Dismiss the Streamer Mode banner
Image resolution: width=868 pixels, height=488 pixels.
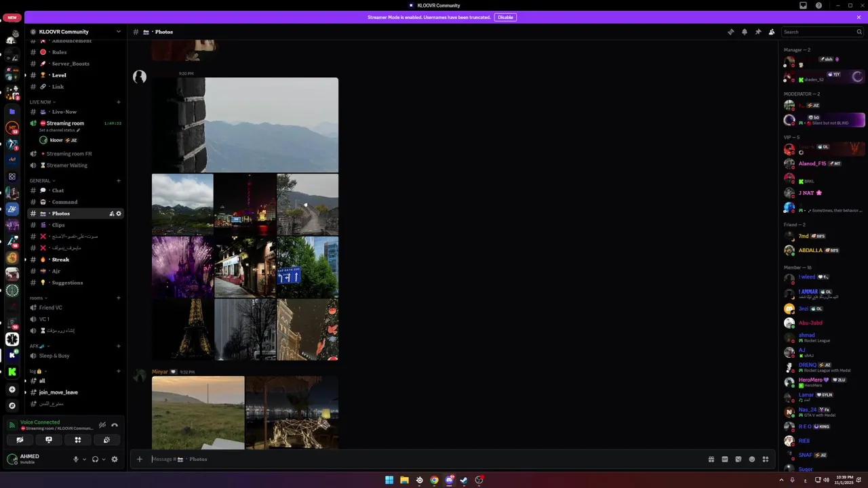point(859,17)
